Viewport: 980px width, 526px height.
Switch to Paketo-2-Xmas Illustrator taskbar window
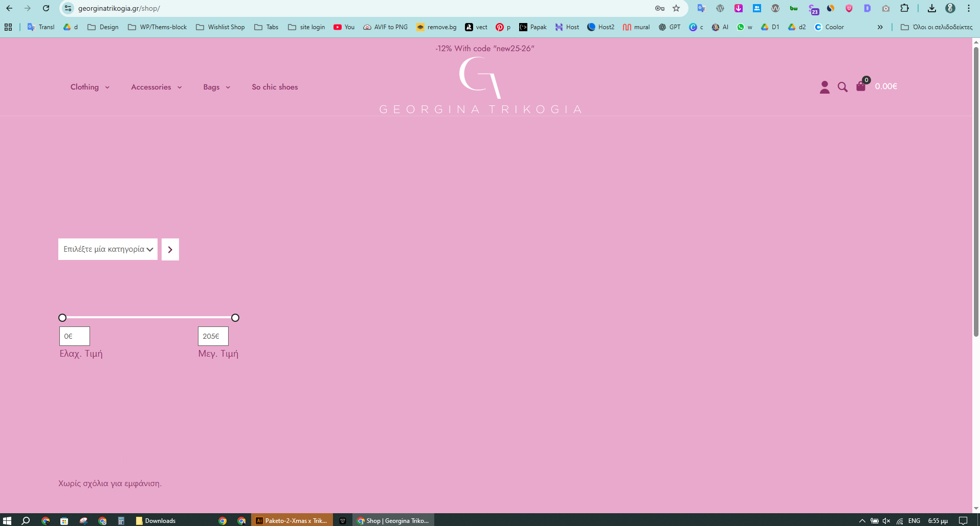pos(292,520)
